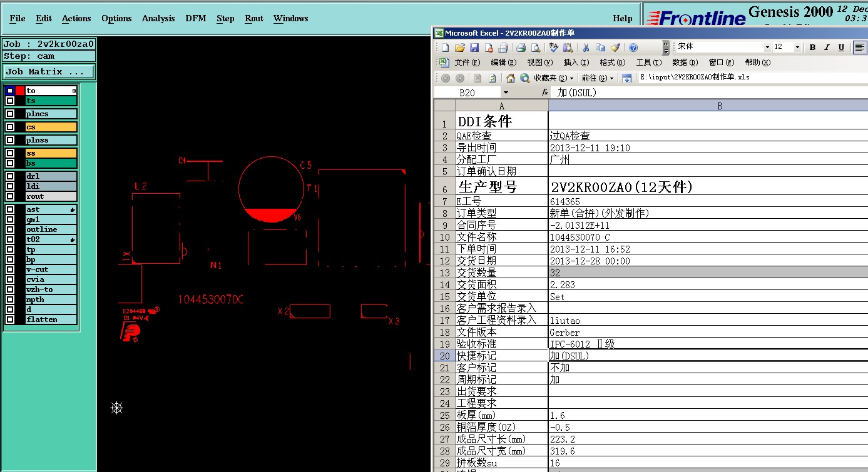Open the 收藏夹 favorites dropdown
Viewport: 868px width, 472px height.
click(554, 78)
